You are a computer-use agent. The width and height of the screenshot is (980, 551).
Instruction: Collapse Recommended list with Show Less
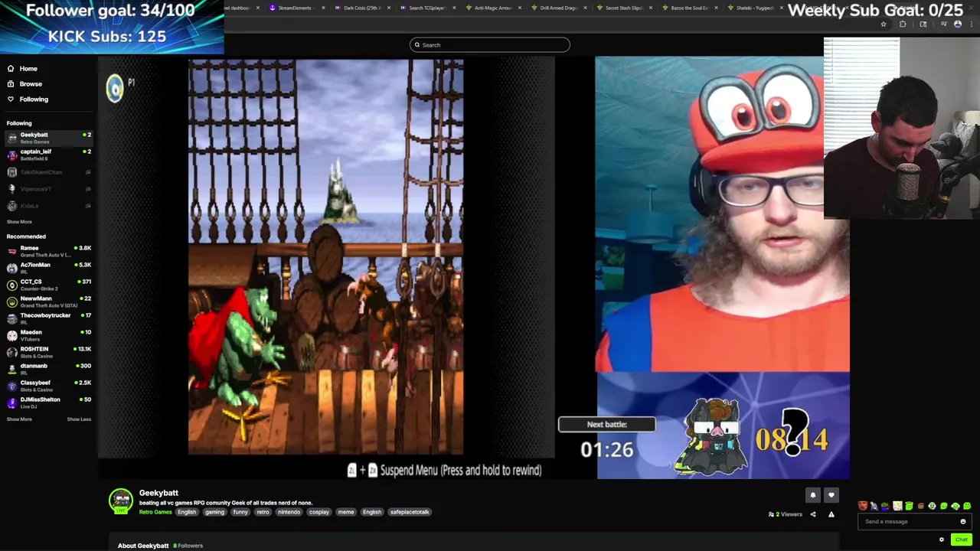(79, 419)
